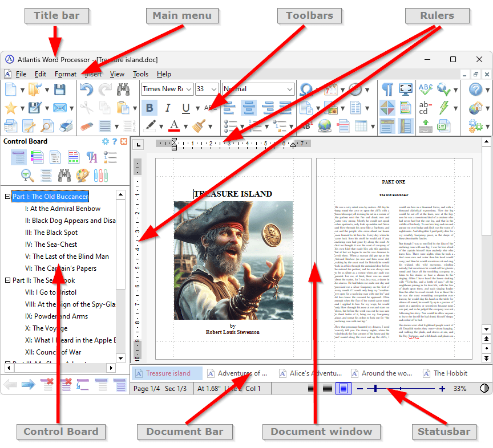Open the palette icon in Control Board
The height and width of the screenshot is (448, 493).
click(82, 176)
